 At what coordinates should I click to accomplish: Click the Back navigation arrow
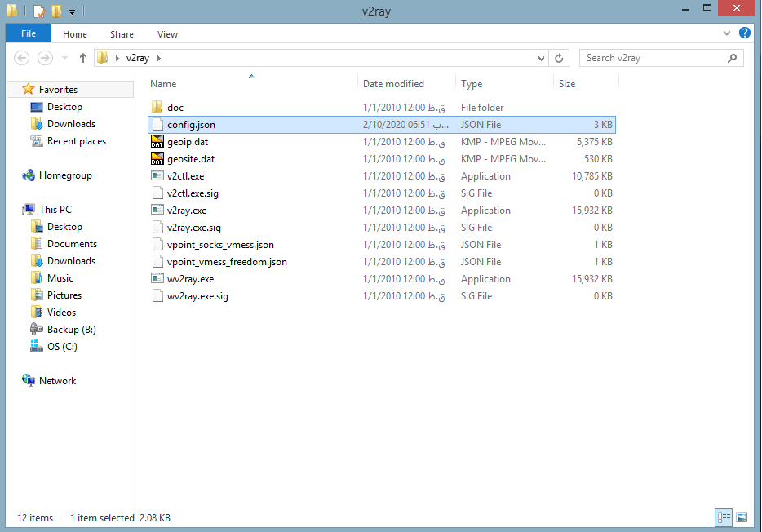(22, 58)
